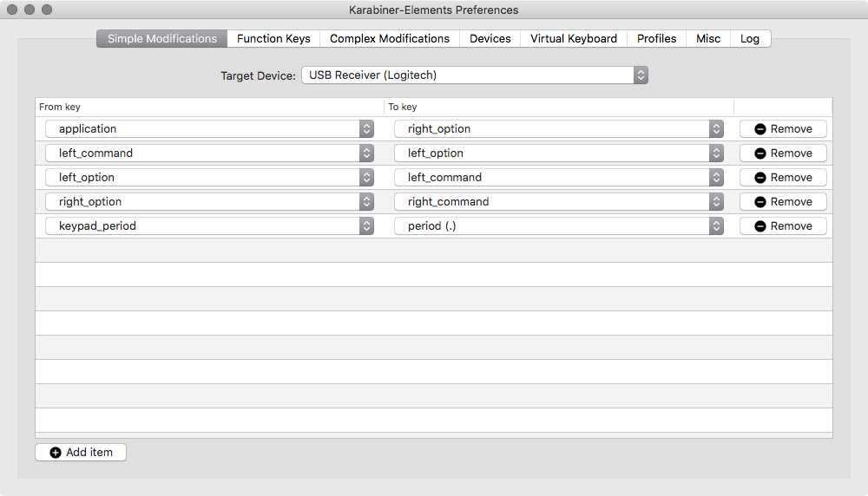868x496 pixels.
Task: Remove the left_option to left_command mapping
Action: [783, 178]
